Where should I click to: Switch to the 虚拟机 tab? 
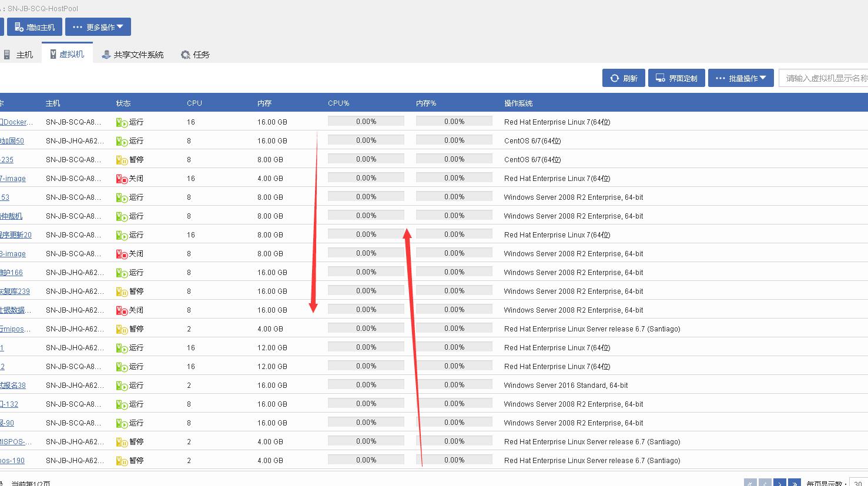pyautogui.click(x=67, y=54)
